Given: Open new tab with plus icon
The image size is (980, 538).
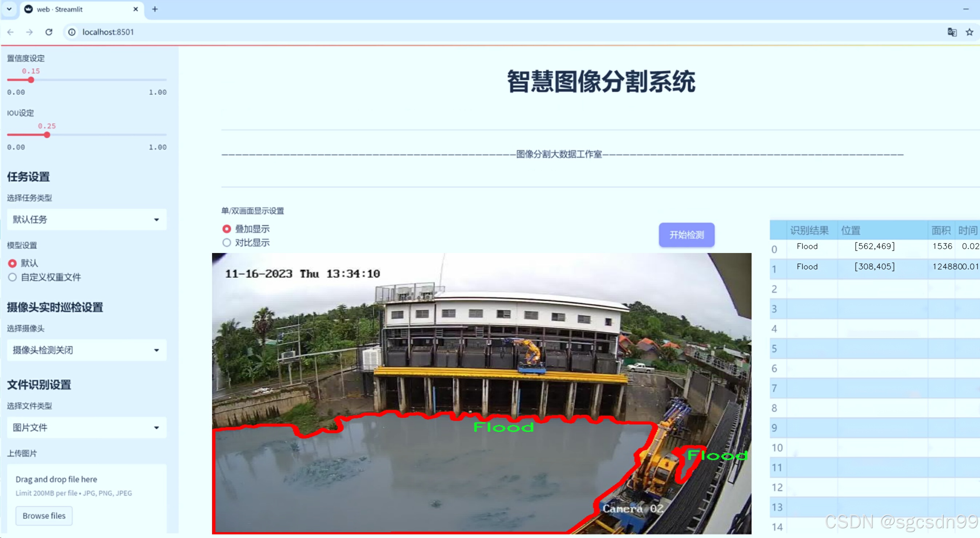Looking at the screenshot, I should (x=155, y=9).
